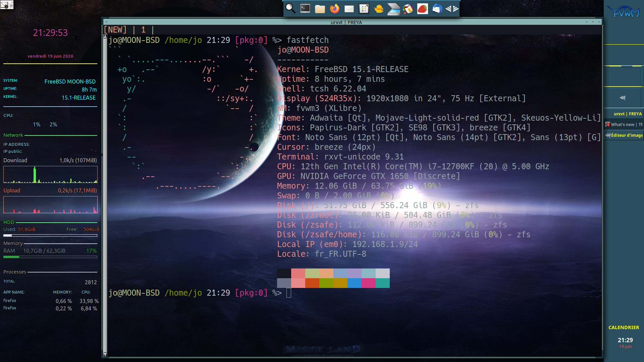Click the urxvt scrollbar up arrow
This screenshot has height=362, width=644.
click(x=105, y=37)
